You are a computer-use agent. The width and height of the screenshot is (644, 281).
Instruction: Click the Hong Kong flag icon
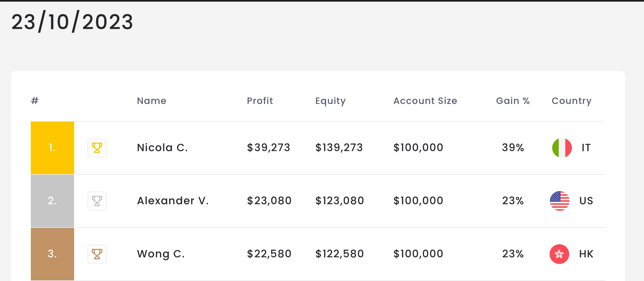click(x=559, y=254)
